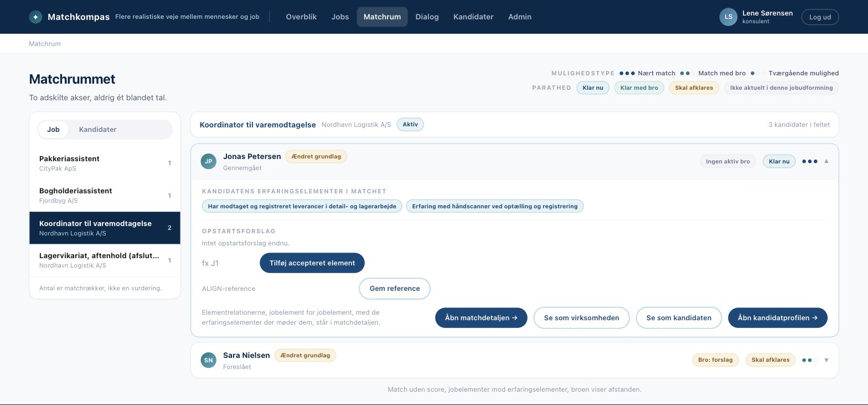The width and height of the screenshot is (868, 405).
Task: Click the Matchkompas star logo icon
Action: click(35, 17)
